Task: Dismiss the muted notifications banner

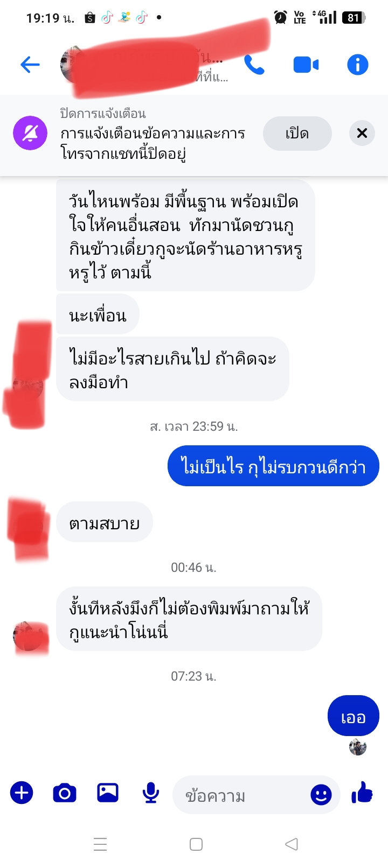Action: tap(362, 133)
